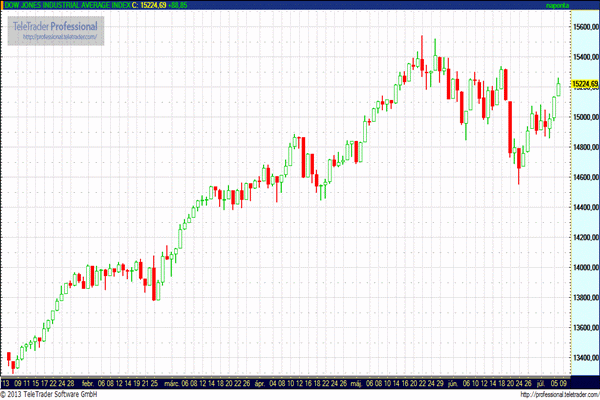
Task: Select the febr. month marker on time axis
Action: click(x=88, y=382)
